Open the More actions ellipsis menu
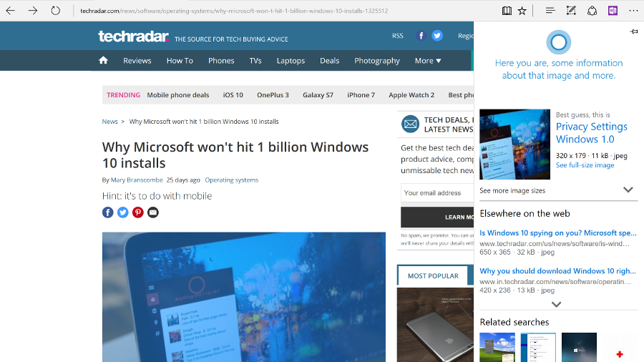This screenshot has width=644, height=362. [x=634, y=11]
